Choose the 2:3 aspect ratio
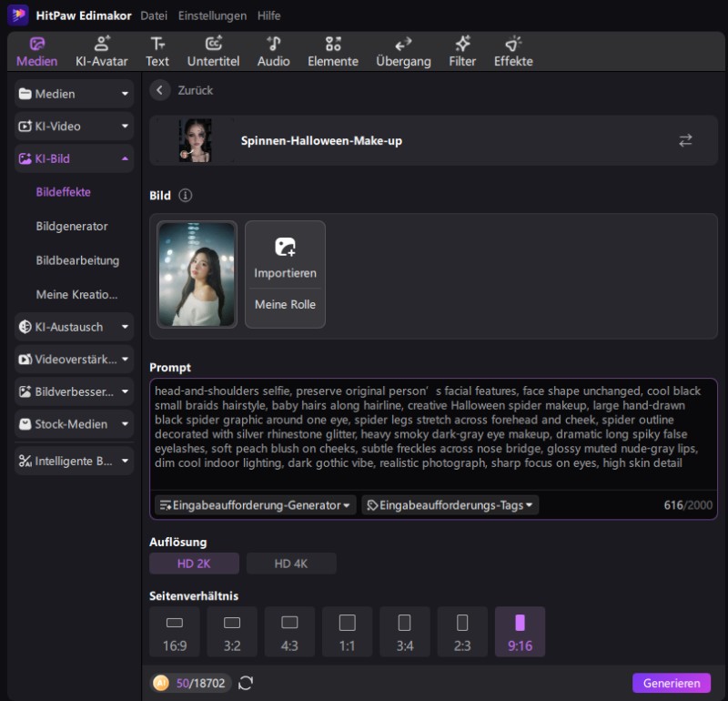This screenshot has width=728, height=701. click(x=462, y=632)
